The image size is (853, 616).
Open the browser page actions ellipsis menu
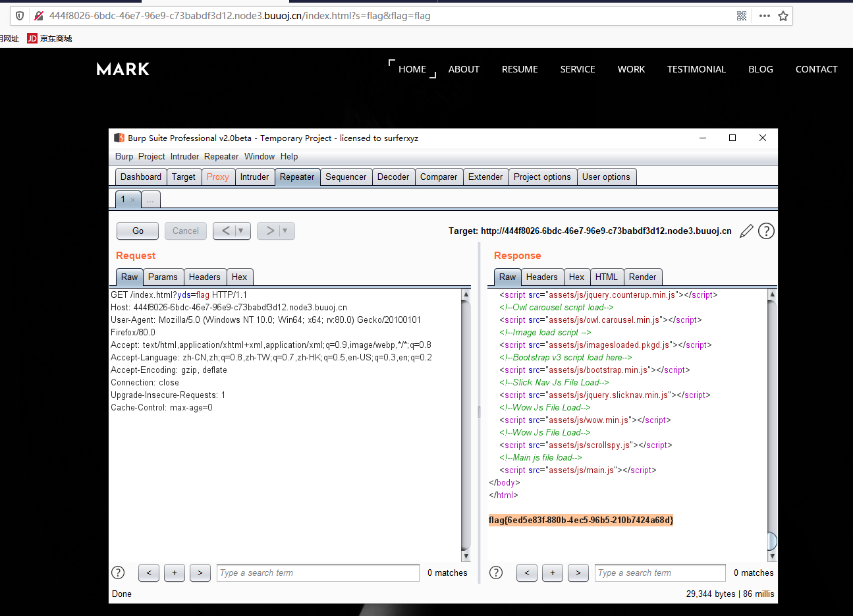764,16
